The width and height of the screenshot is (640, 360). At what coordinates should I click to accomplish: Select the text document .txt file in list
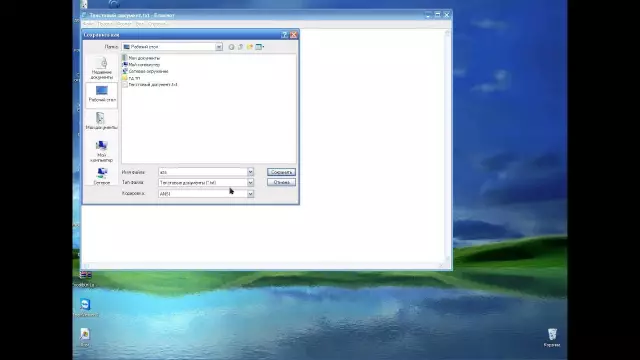[150, 84]
